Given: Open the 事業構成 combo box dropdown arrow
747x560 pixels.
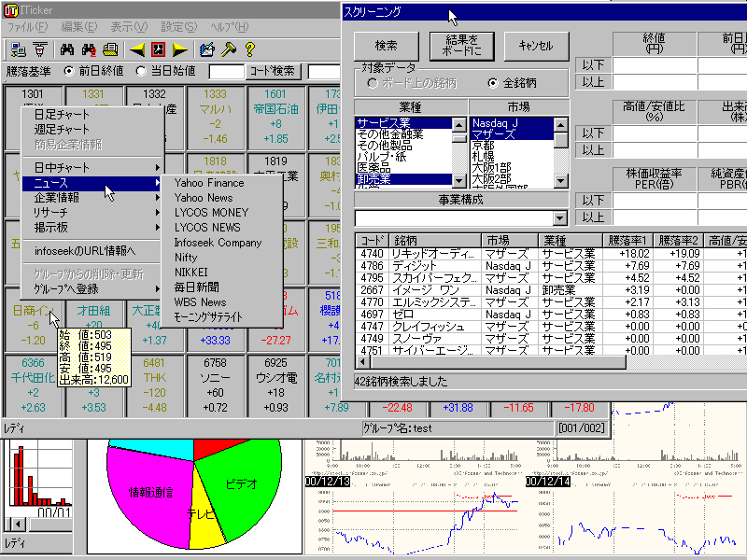Looking at the screenshot, I should (x=559, y=218).
